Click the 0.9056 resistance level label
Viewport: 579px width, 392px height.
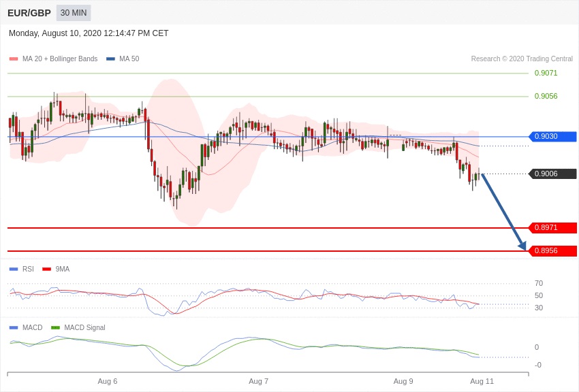pyautogui.click(x=546, y=96)
